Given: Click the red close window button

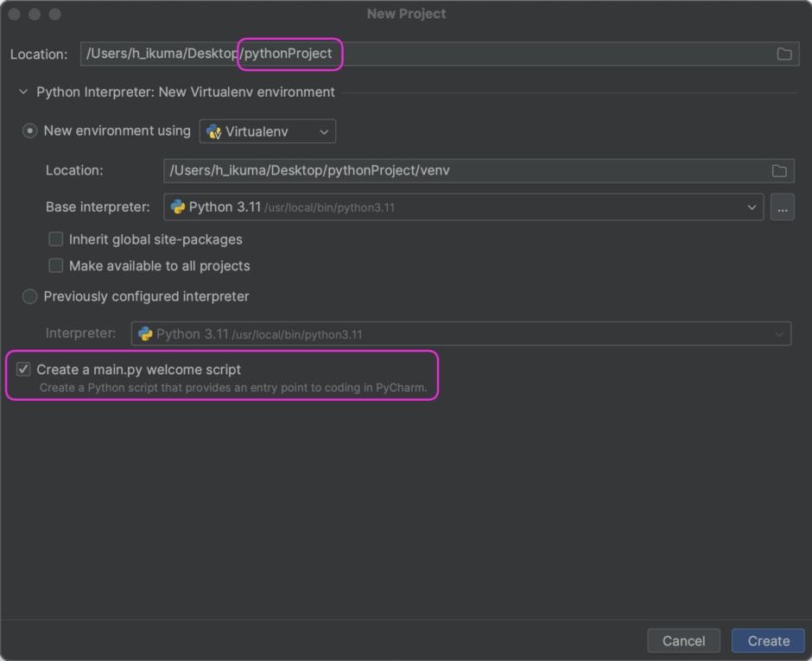Looking at the screenshot, I should click(x=16, y=14).
